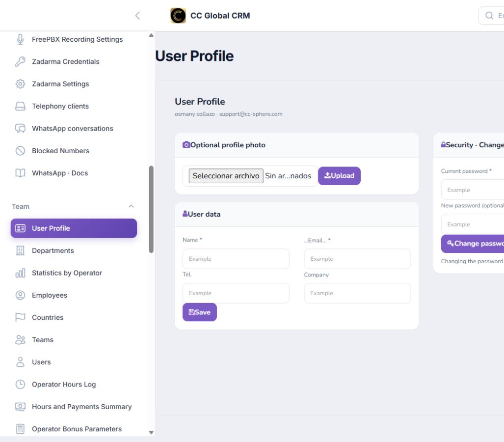Click the Change password button

pos(473,244)
